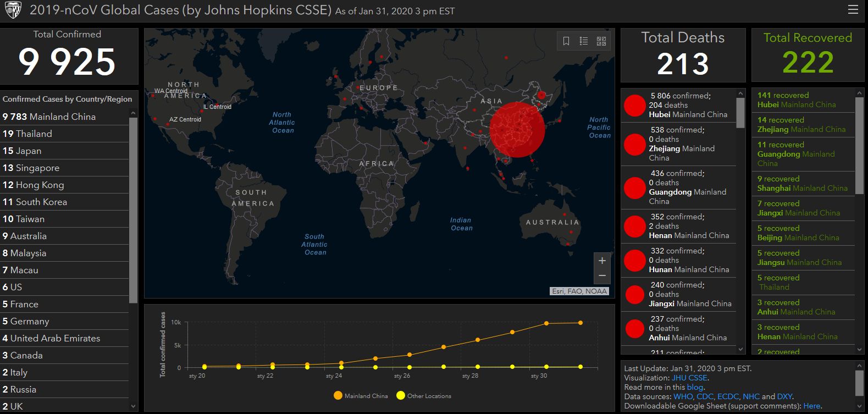Select the red circle beside Henan deaths row
The width and height of the screenshot is (868, 414).
(x=634, y=227)
